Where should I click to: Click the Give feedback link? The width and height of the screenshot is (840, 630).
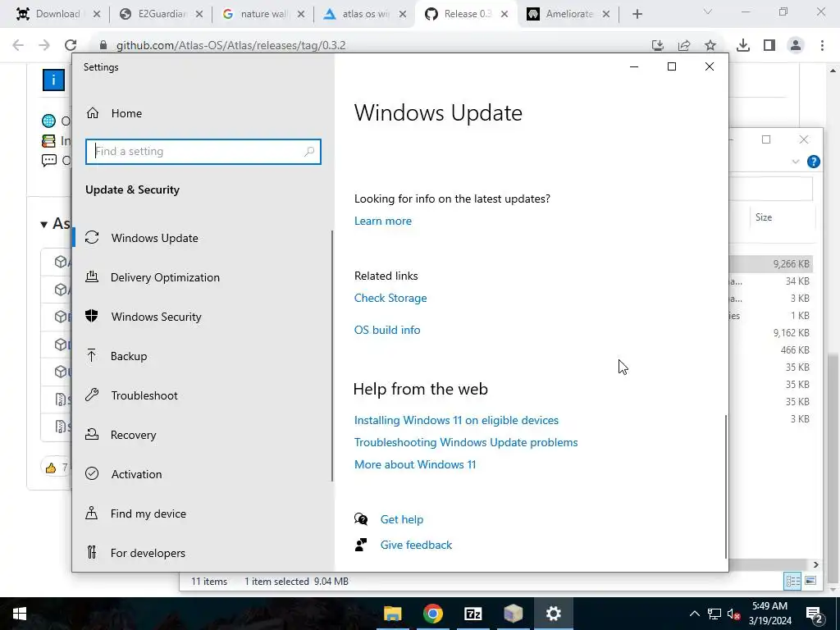pyautogui.click(x=416, y=545)
